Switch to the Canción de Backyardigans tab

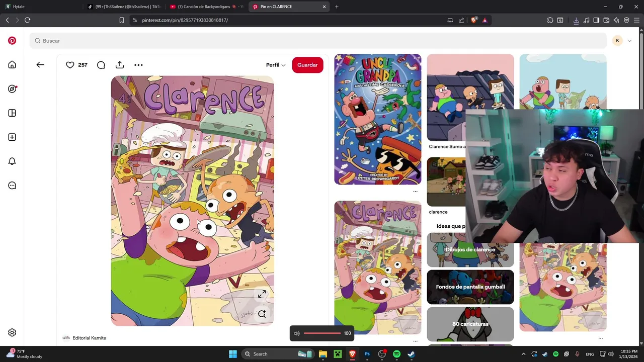(207, 7)
